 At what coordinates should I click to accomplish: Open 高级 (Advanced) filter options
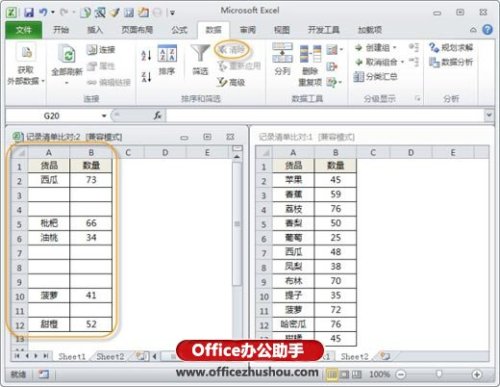[231, 82]
